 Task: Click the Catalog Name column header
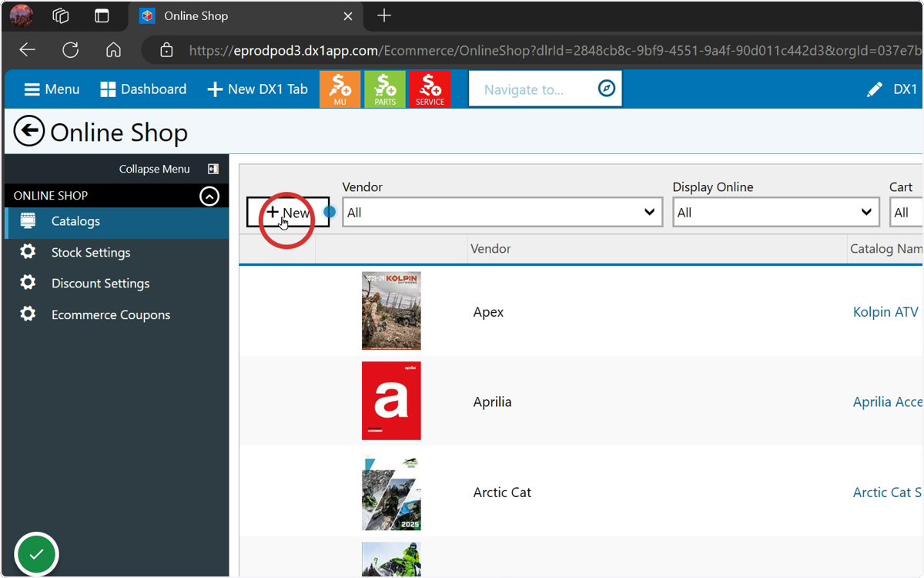click(x=886, y=249)
